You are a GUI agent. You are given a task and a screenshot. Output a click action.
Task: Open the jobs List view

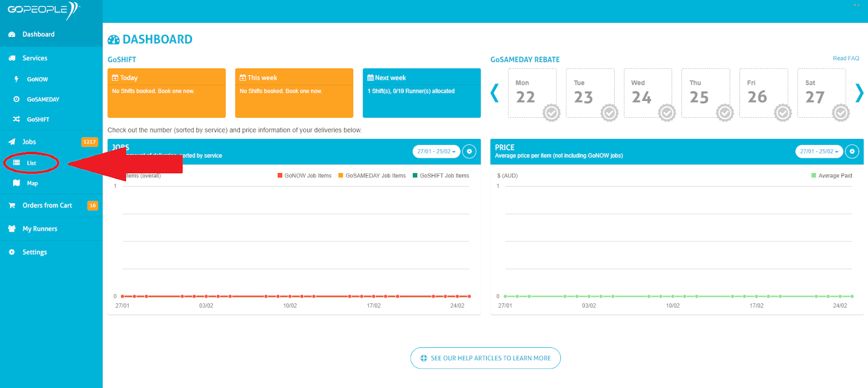31,163
